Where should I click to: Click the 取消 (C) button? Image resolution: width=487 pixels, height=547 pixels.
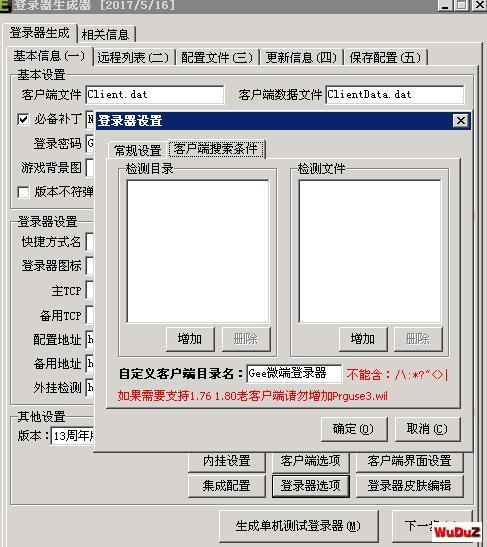[x=427, y=429]
